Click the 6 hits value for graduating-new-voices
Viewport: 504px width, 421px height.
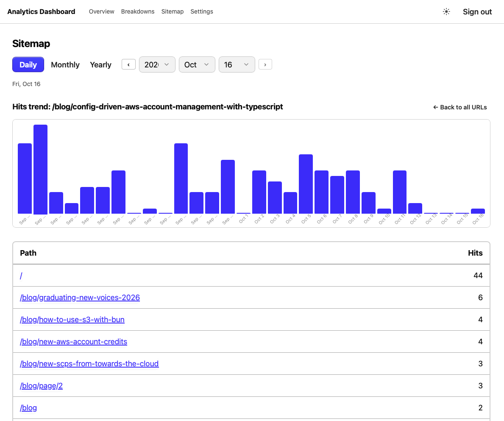pos(480,298)
